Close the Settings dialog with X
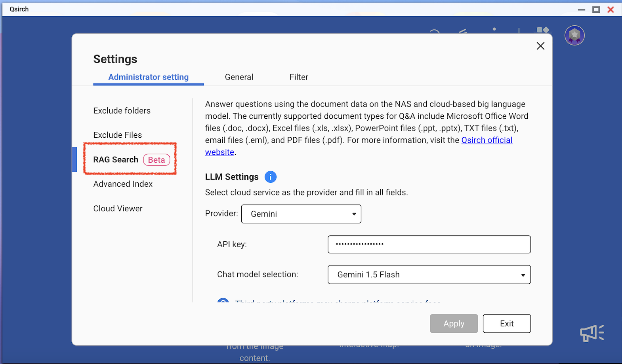622x364 pixels. (x=540, y=46)
